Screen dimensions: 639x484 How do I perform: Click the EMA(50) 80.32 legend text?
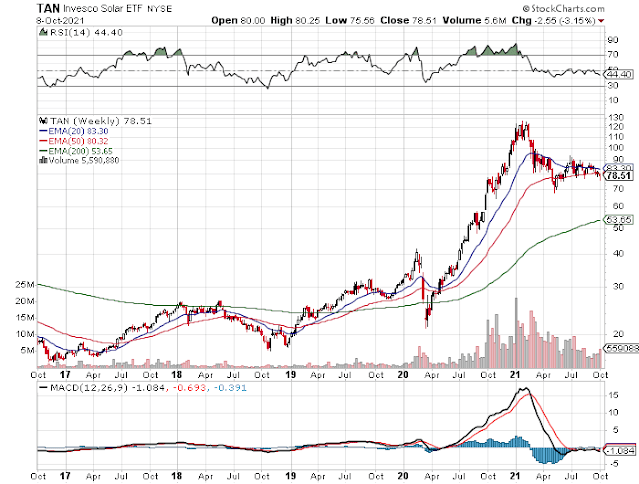tap(78, 141)
